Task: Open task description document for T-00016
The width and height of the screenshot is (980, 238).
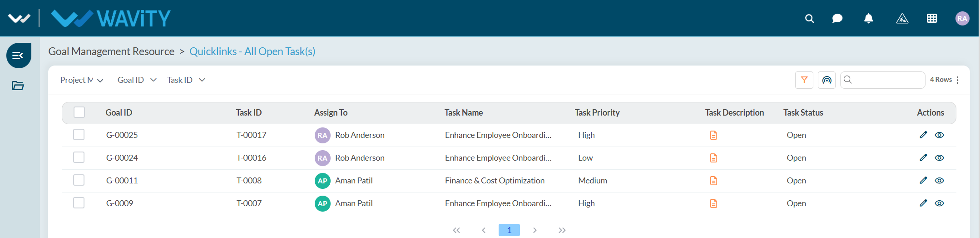Action: point(713,158)
